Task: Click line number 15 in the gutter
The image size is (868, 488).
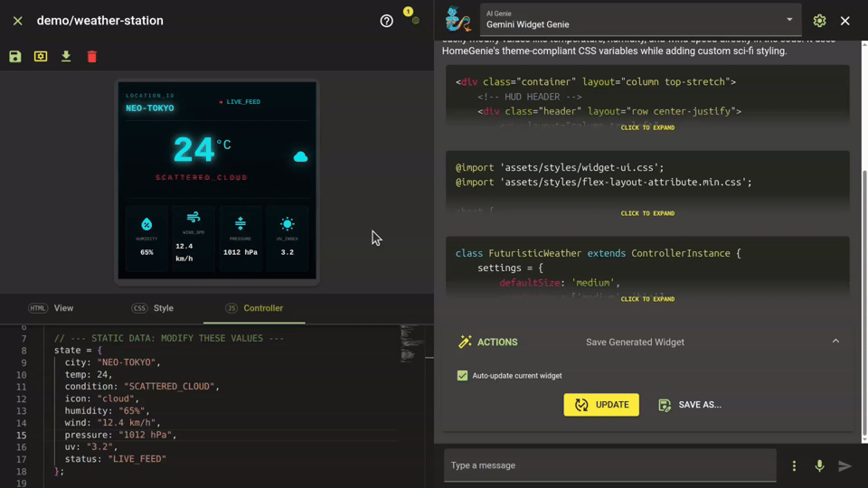Action: (21, 435)
